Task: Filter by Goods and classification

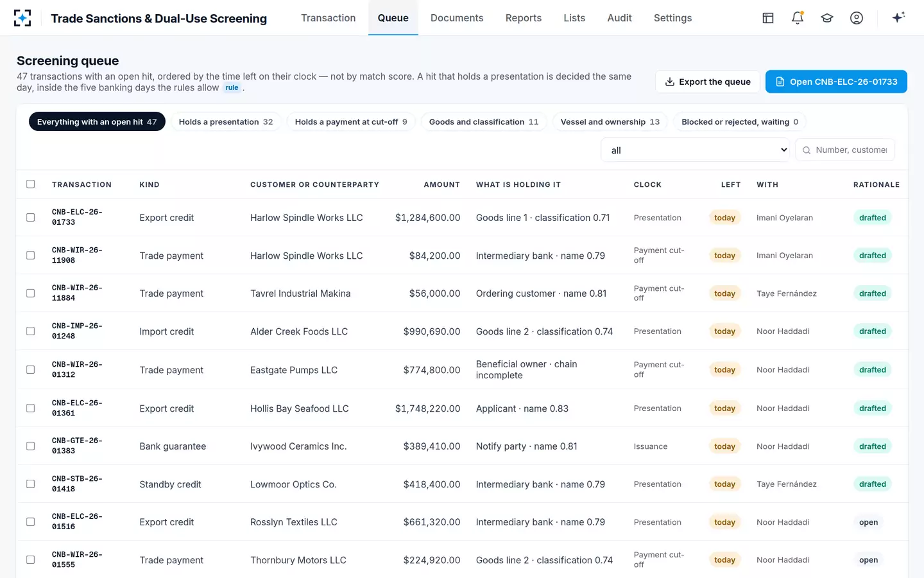Action: [484, 122]
